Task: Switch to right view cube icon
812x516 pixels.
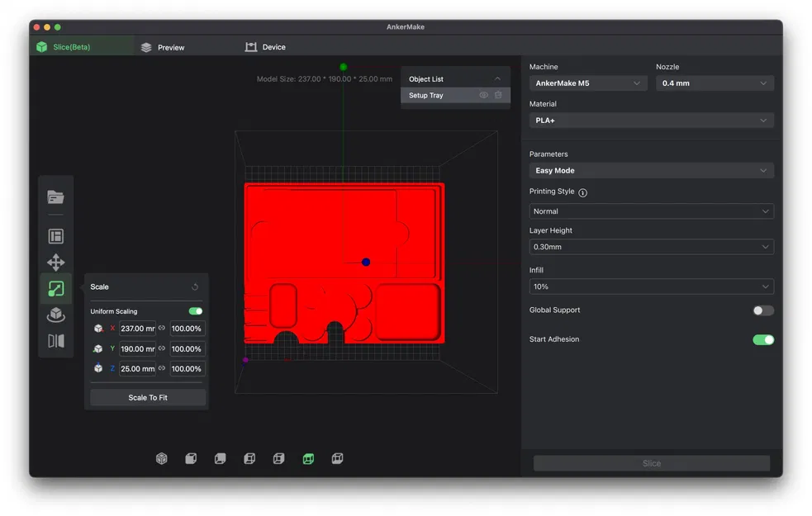Action: point(278,458)
